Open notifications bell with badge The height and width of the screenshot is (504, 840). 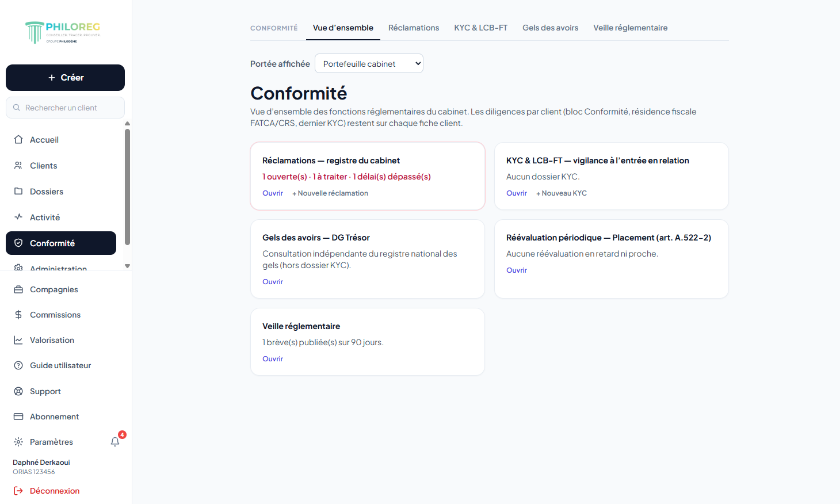pos(116,441)
